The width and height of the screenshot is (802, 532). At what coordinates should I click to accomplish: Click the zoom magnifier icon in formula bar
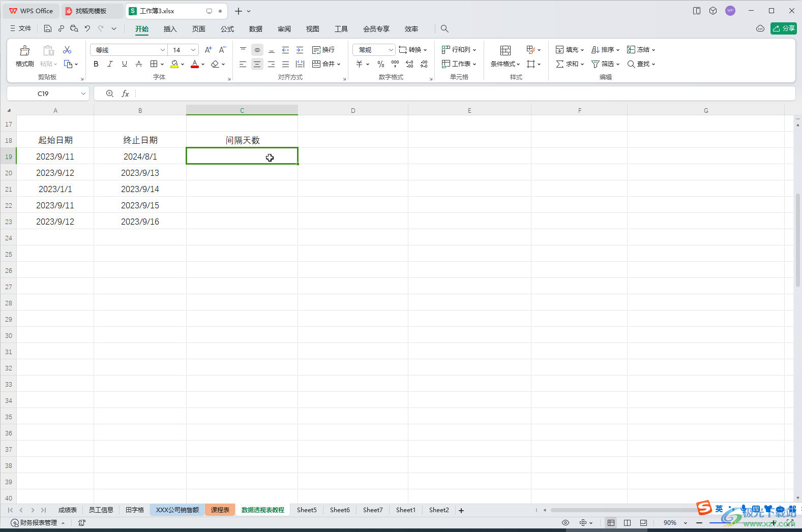109,93
